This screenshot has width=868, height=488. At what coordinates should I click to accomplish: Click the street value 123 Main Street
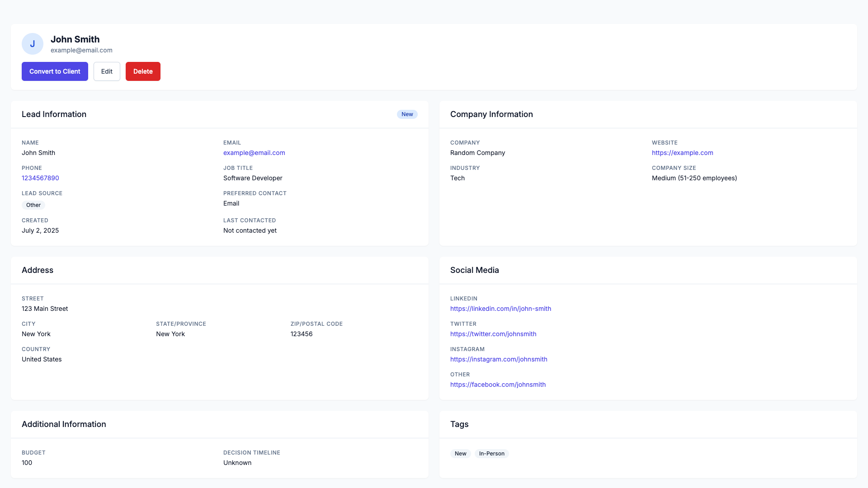pos(45,309)
